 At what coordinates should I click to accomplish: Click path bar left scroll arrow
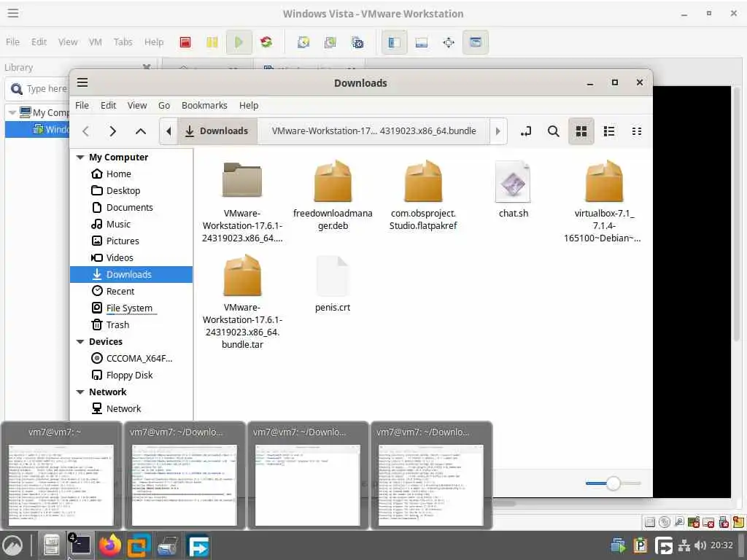coord(169,131)
